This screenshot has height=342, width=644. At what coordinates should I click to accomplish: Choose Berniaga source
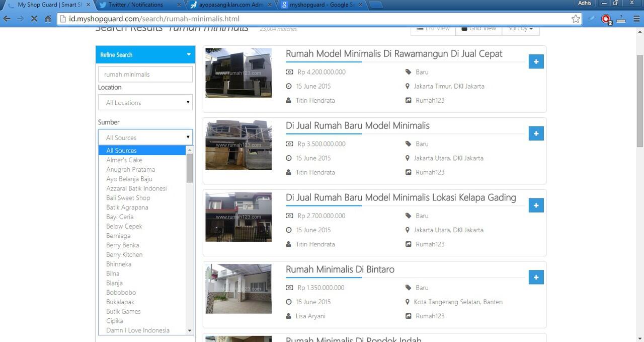tap(142, 236)
